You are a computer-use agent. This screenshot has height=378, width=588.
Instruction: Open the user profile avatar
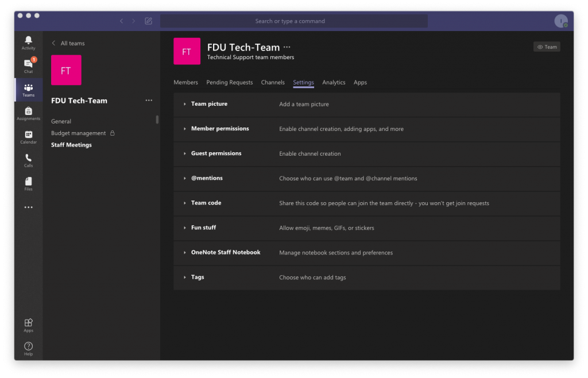(561, 21)
